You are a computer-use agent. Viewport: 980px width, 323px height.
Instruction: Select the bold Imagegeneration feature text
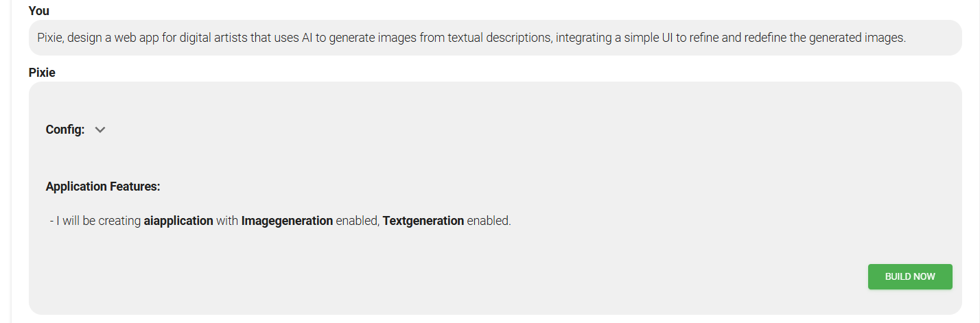click(x=287, y=221)
